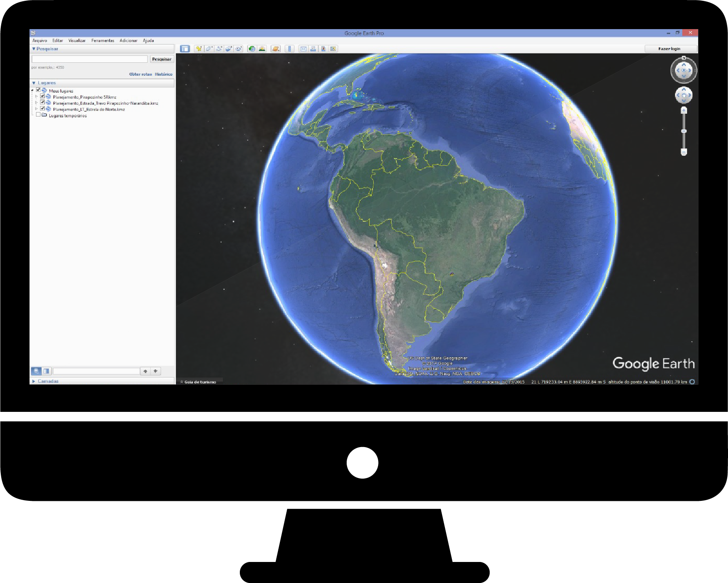
Task: Click the Google Earth logo on the map
Action: click(x=654, y=363)
